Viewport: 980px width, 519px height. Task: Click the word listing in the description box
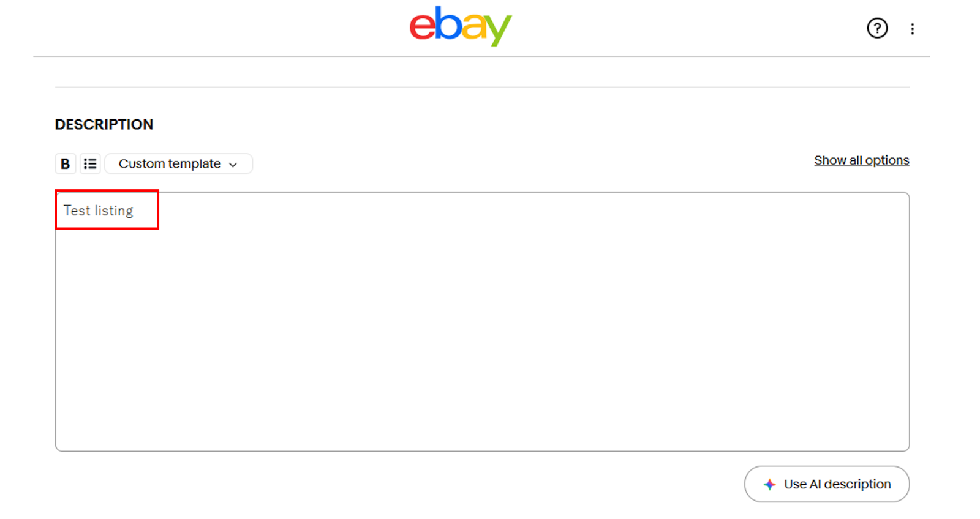coord(114,211)
